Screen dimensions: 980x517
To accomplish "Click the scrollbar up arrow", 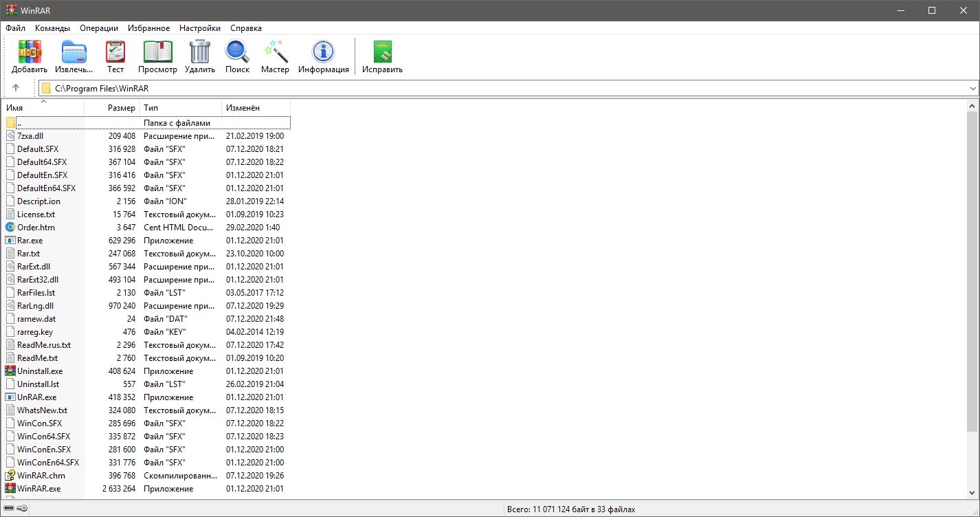I will click(972, 106).
